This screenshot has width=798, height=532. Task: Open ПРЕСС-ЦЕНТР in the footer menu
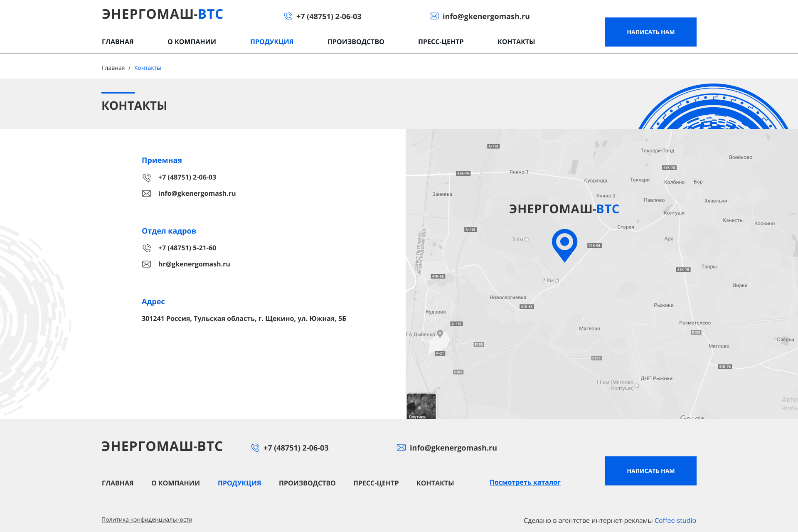pyautogui.click(x=376, y=483)
